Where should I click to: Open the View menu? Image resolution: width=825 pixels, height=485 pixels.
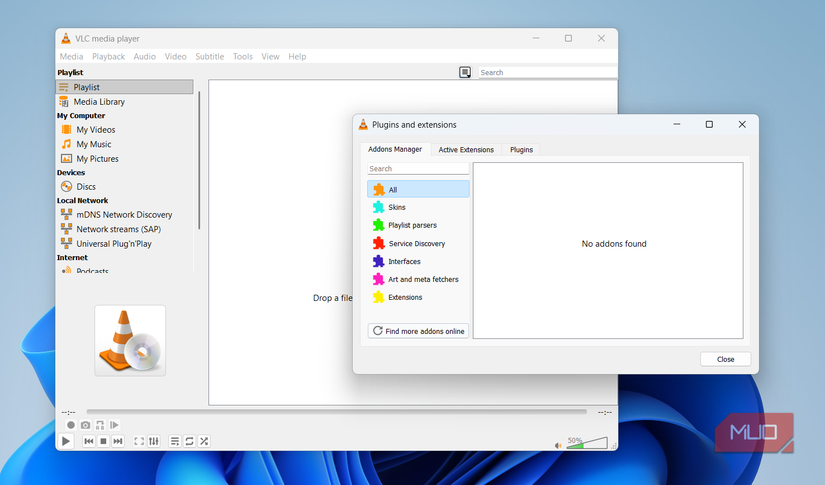[x=270, y=56]
